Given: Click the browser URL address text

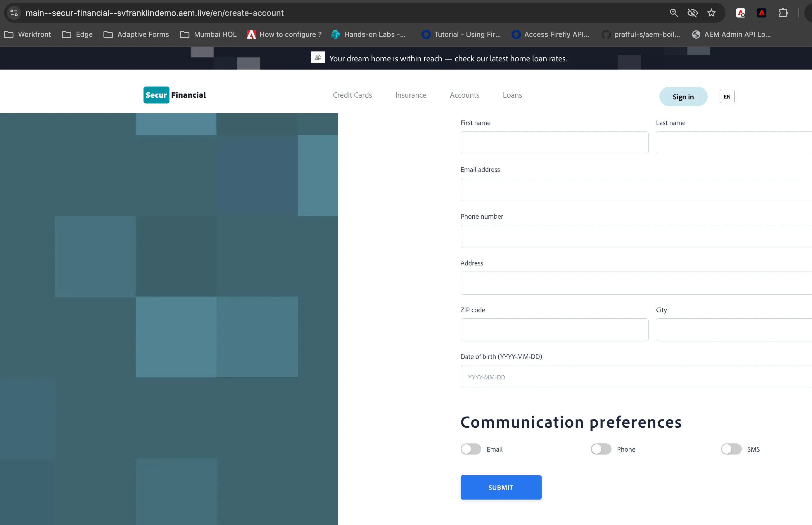Looking at the screenshot, I should [155, 13].
